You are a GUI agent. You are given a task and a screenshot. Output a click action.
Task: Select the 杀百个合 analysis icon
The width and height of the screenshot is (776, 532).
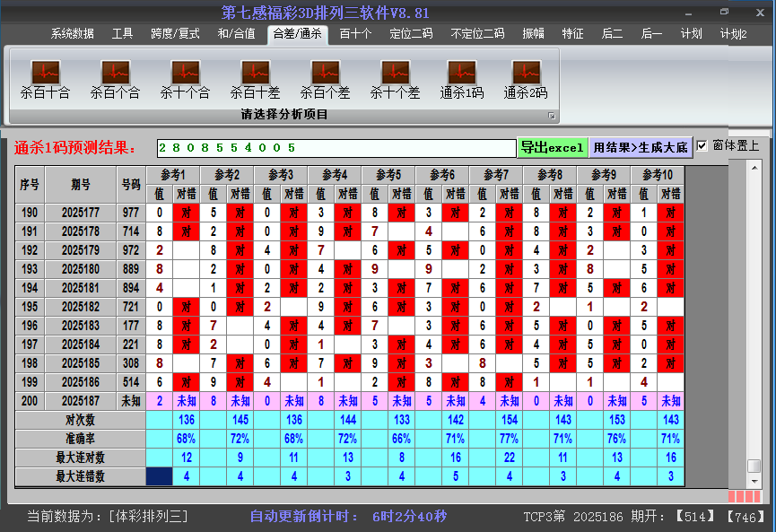(x=116, y=79)
